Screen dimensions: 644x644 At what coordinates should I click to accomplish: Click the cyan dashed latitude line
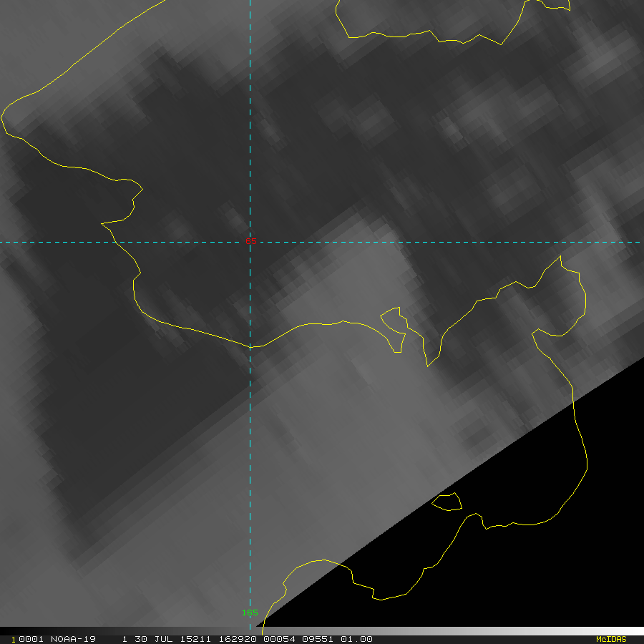(x=429, y=242)
